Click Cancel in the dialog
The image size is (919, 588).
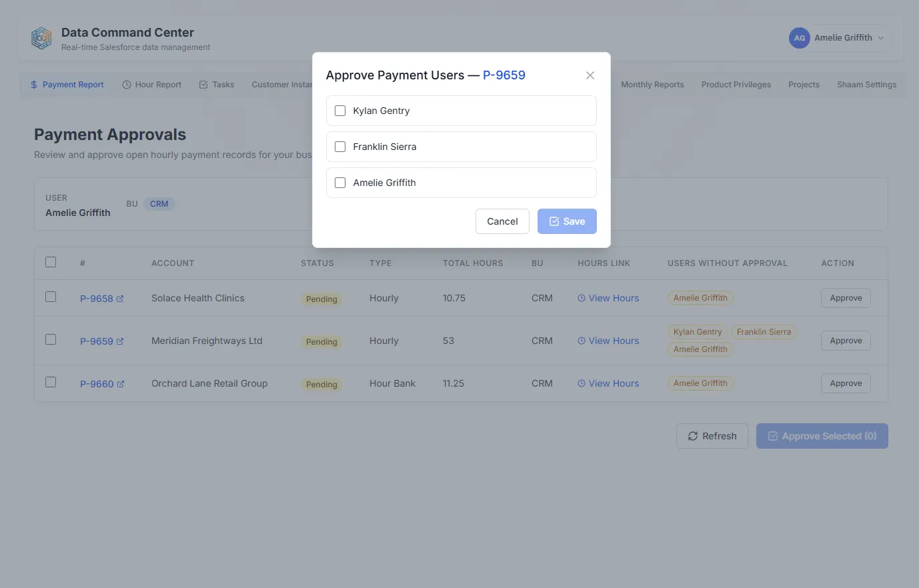coord(502,221)
